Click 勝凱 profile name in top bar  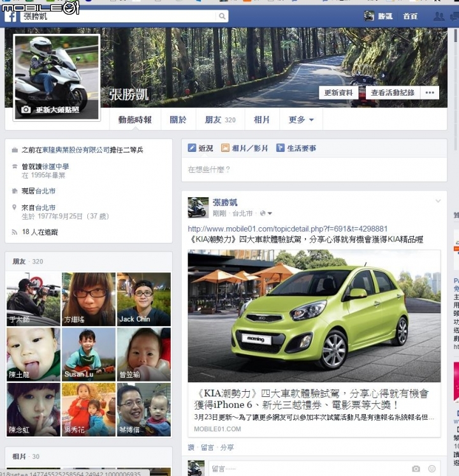pos(385,16)
